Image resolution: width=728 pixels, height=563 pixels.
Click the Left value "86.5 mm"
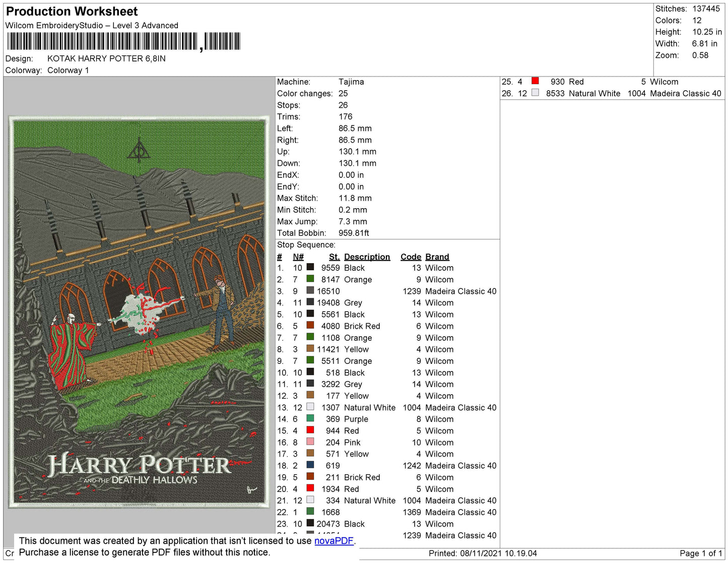(x=355, y=129)
